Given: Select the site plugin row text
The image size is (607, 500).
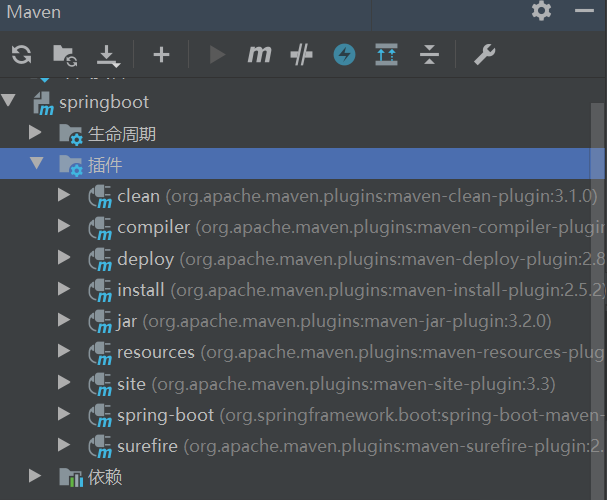Looking at the screenshot, I should [336, 384].
